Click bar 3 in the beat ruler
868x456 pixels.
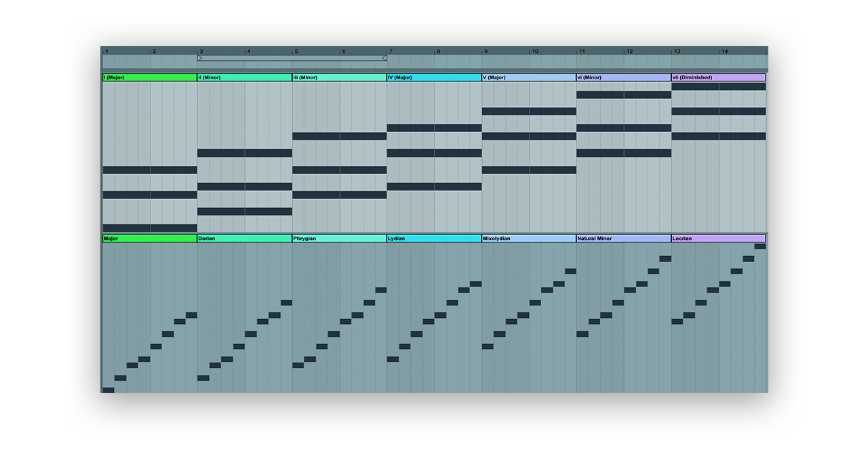[201, 51]
